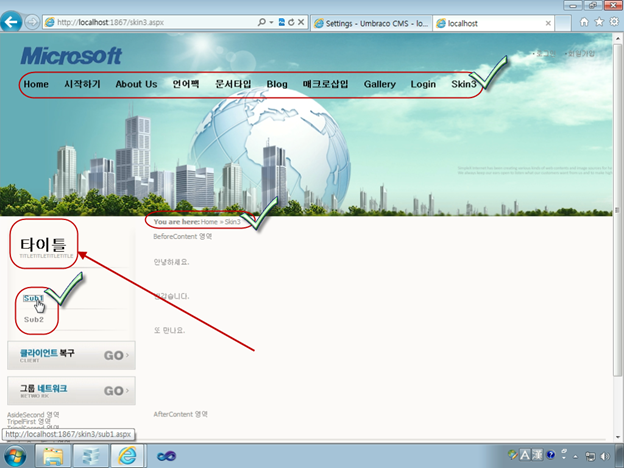624x468 pixels.
Task: Switch to the Settings - Umbraco CMS tab
Action: click(x=371, y=23)
